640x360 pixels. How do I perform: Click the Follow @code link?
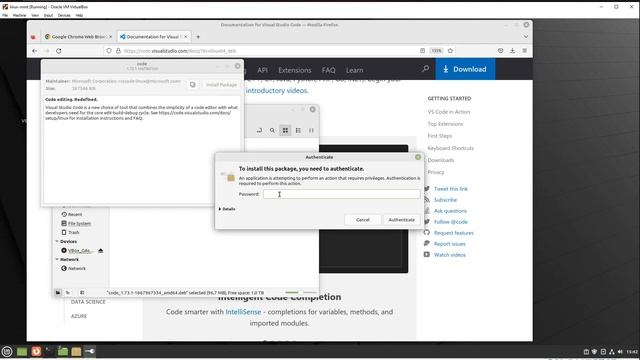(x=451, y=222)
